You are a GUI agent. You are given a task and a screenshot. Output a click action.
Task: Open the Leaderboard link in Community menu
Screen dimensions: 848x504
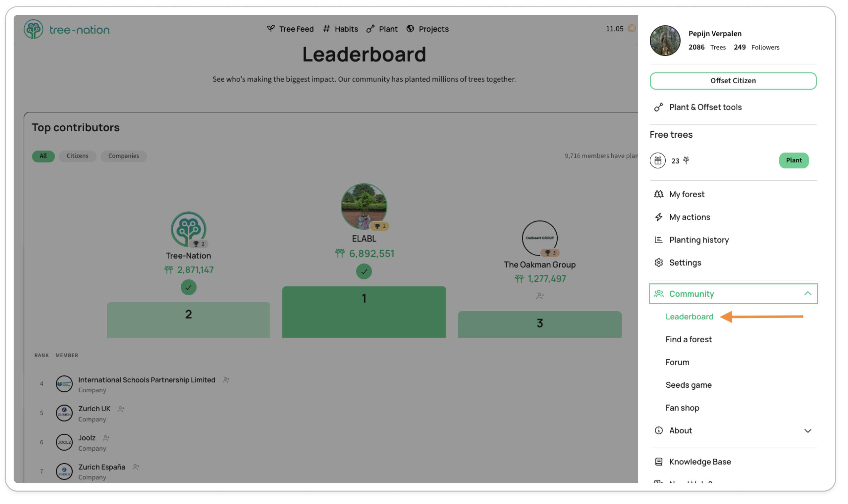click(x=689, y=317)
